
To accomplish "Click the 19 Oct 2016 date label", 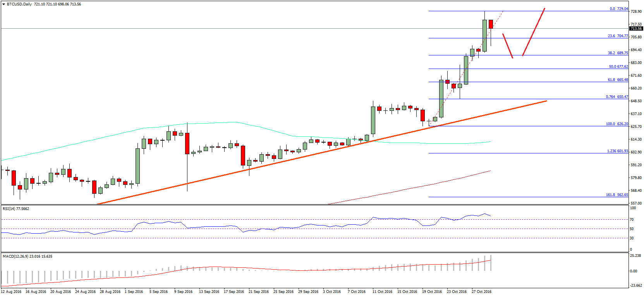I will [x=432, y=292].
